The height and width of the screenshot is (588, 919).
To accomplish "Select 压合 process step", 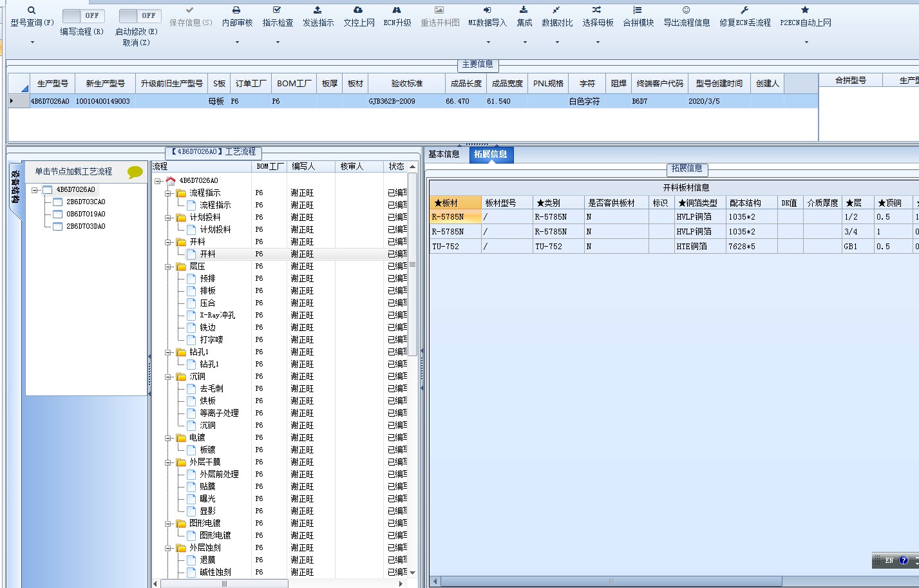I will (207, 303).
